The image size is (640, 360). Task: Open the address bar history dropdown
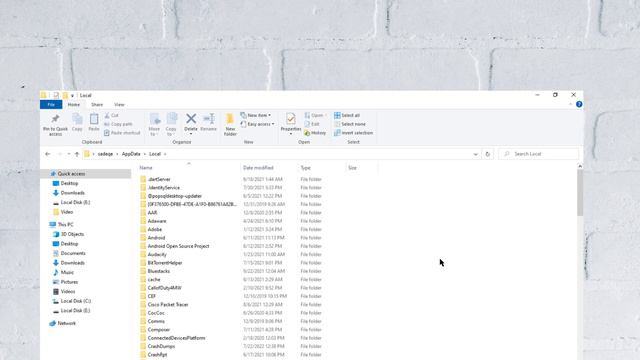pos(476,154)
